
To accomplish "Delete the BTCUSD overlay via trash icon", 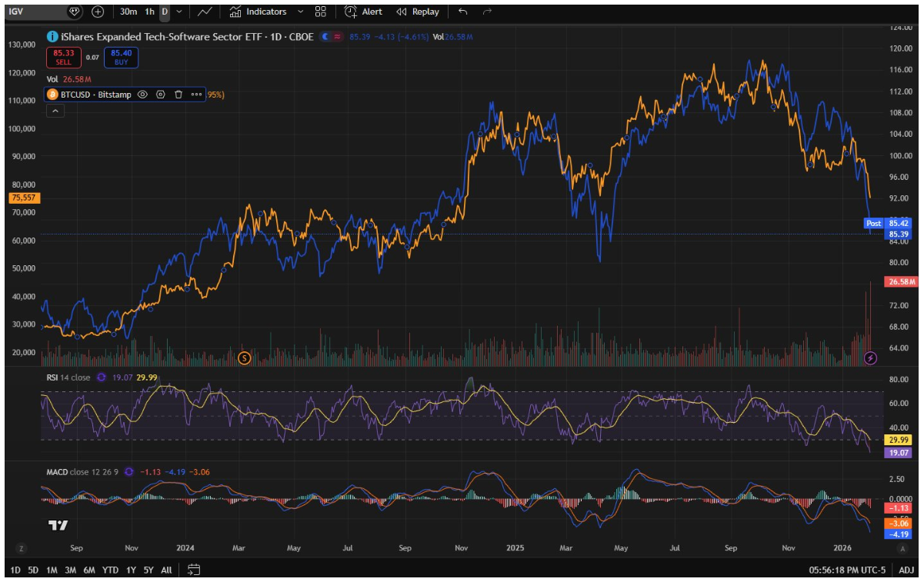I will pyautogui.click(x=178, y=95).
